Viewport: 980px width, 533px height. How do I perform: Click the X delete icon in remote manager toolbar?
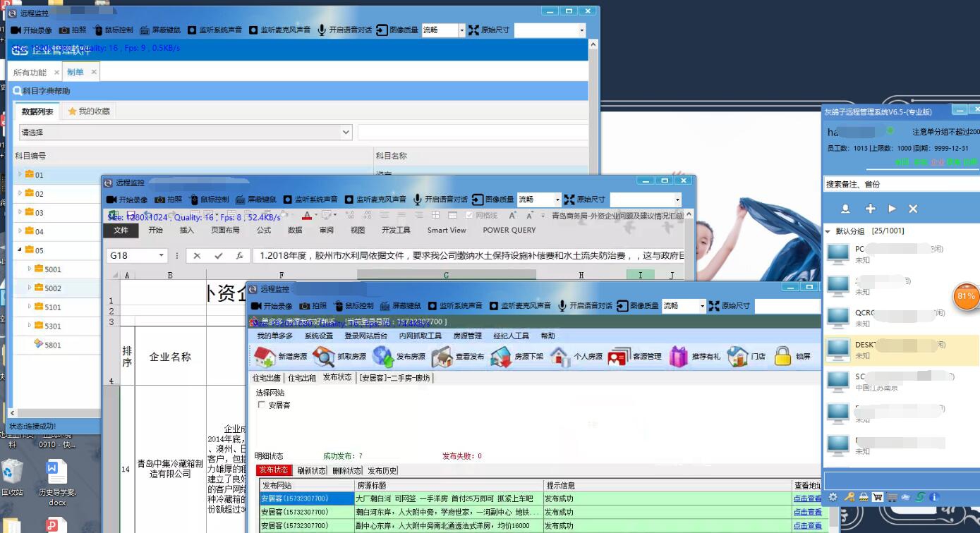pyautogui.click(x=913, y=209)
